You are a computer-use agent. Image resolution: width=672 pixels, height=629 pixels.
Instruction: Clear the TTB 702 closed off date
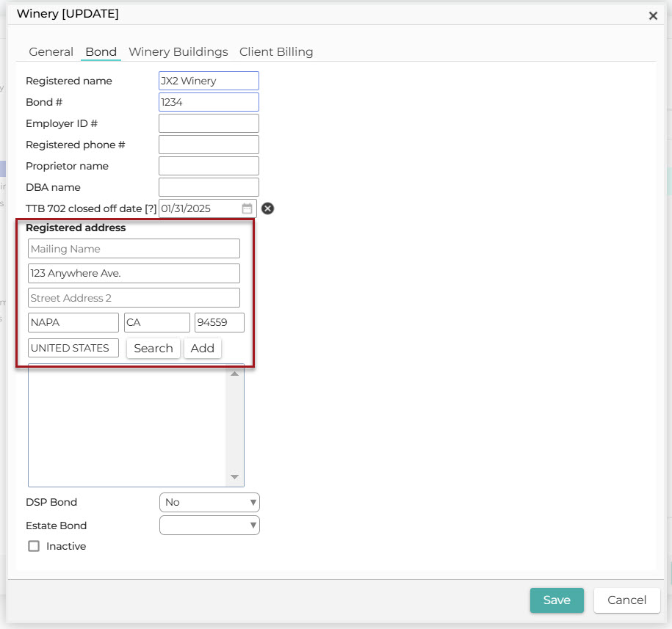tap(268, 208)
